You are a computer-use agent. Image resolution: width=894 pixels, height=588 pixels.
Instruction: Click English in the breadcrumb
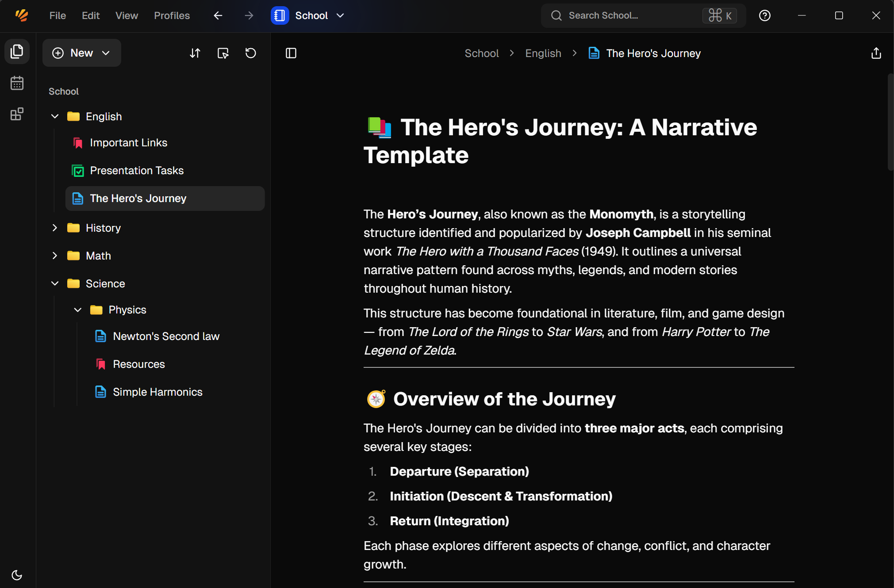point(543,53)
